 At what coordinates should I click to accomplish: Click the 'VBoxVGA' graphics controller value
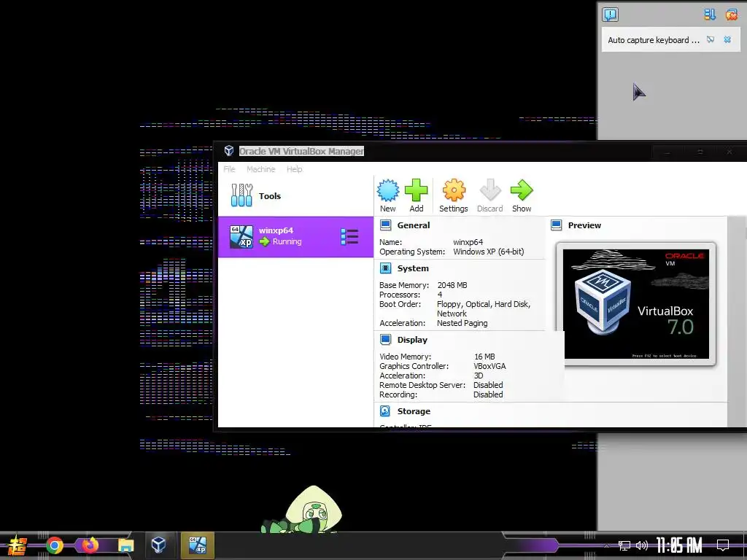tap(489, 366)
